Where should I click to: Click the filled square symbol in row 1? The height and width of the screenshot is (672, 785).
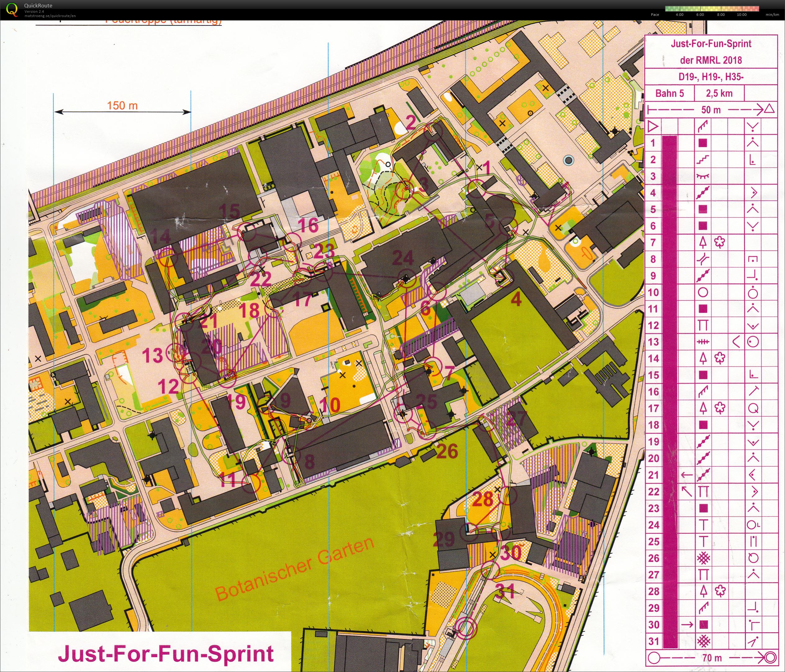pos(703,143)
